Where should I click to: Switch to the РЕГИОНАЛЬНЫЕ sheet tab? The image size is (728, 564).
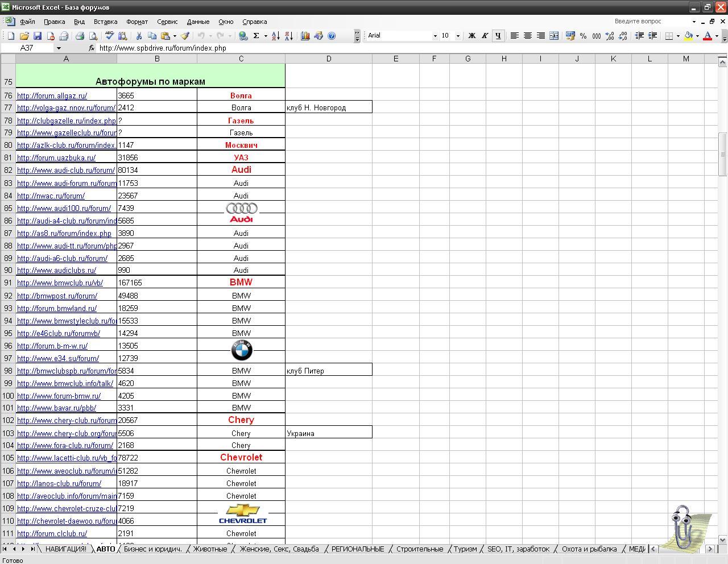(358, 549)
